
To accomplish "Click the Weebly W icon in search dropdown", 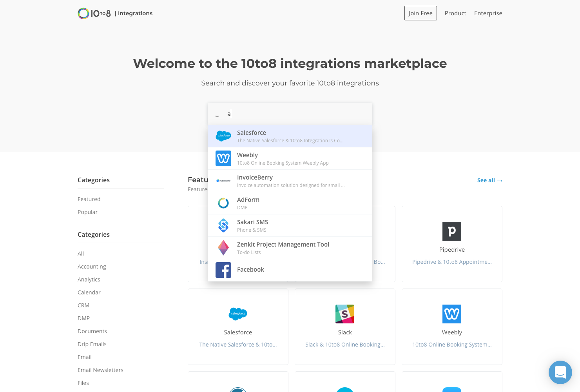I will pos(223,158).
